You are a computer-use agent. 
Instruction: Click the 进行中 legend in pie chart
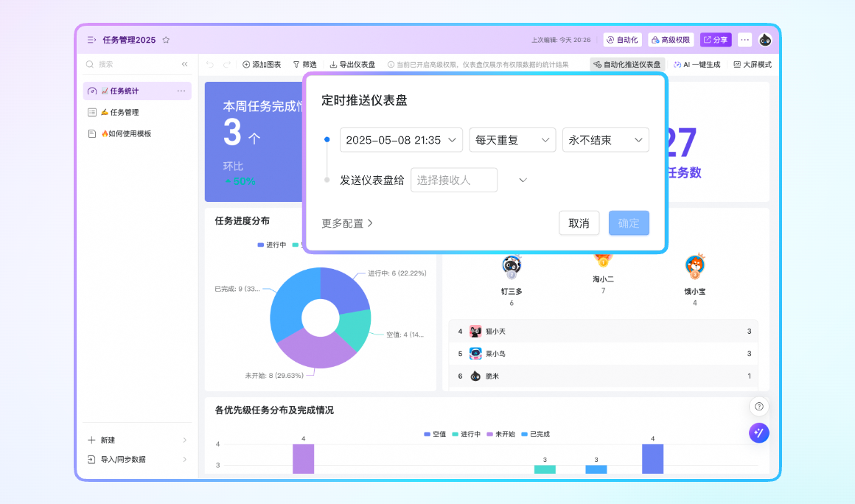(x=272, y=245)
